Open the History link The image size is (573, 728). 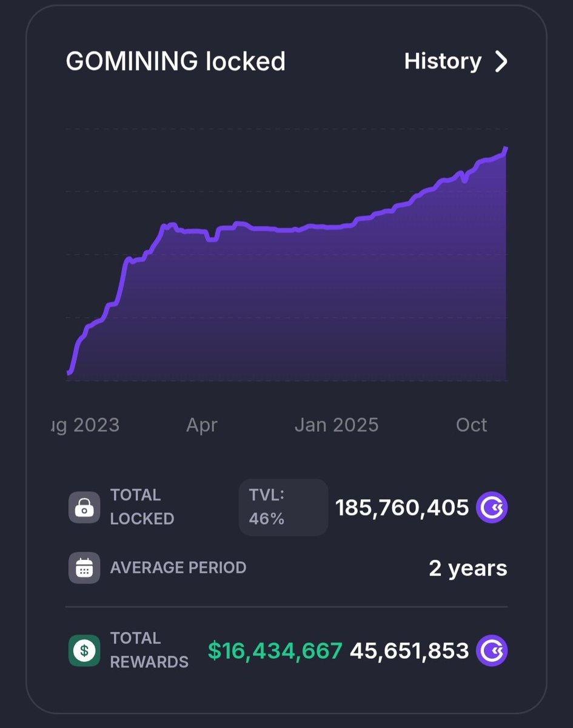[456, 61]
